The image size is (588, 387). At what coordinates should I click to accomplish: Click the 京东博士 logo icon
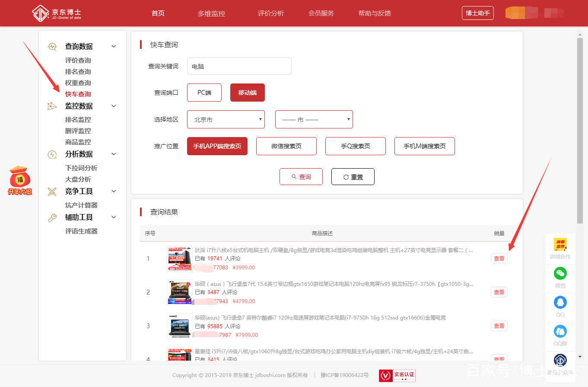tap(40, 13)
